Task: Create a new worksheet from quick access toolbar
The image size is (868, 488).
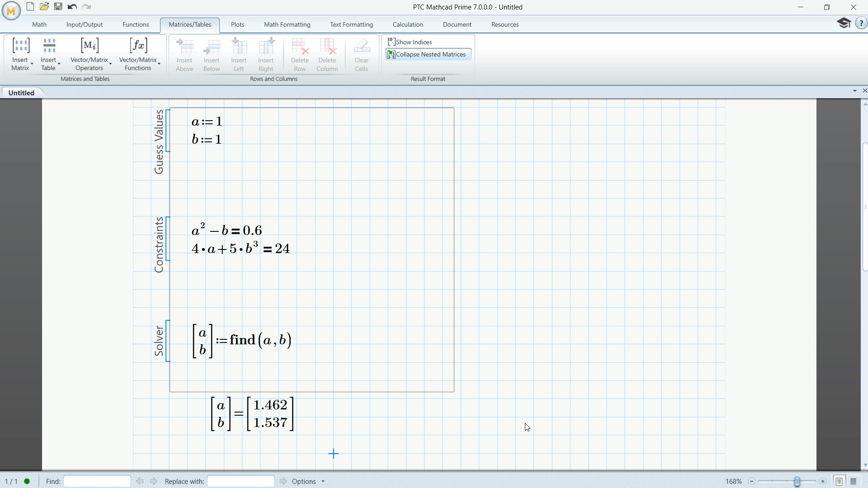Action: 30,7
